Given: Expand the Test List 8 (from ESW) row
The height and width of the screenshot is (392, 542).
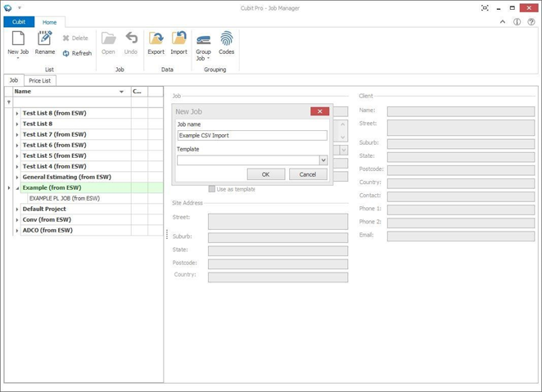Looking at the screenshot, I should 17,113.
